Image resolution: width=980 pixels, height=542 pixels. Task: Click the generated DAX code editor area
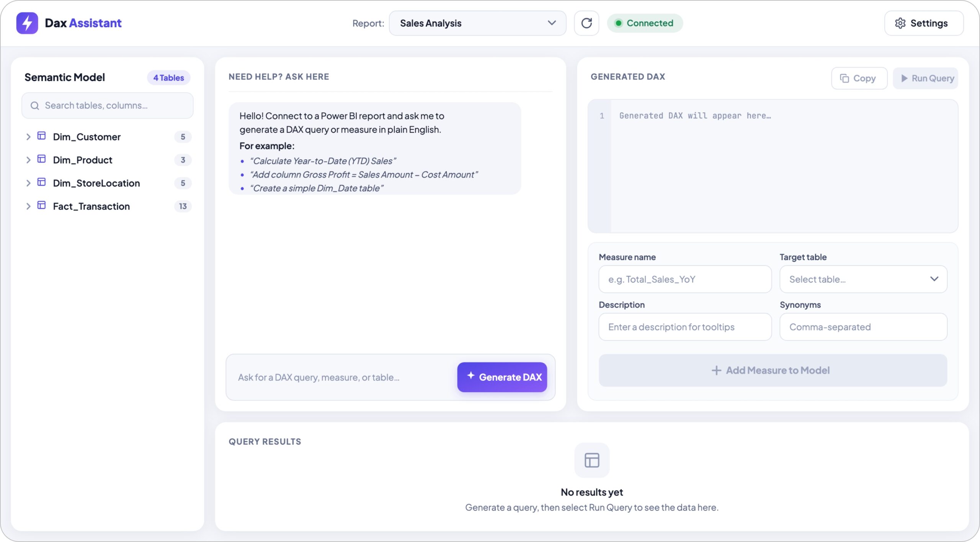(773, 166)
